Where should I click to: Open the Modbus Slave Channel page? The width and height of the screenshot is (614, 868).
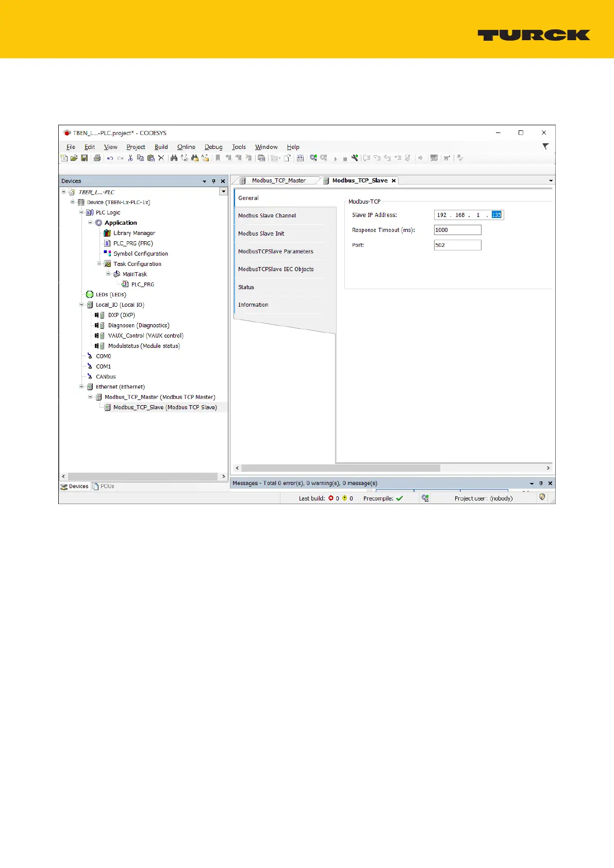[267, 215]
